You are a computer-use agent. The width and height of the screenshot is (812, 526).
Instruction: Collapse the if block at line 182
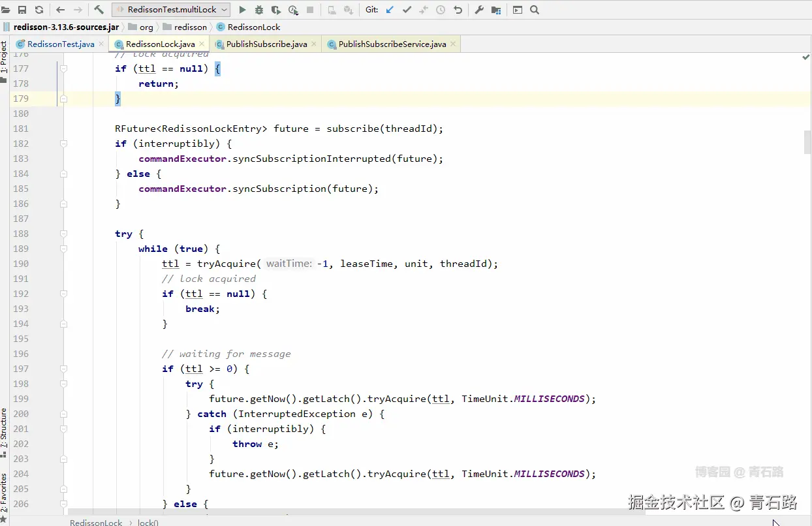(64, 144)
